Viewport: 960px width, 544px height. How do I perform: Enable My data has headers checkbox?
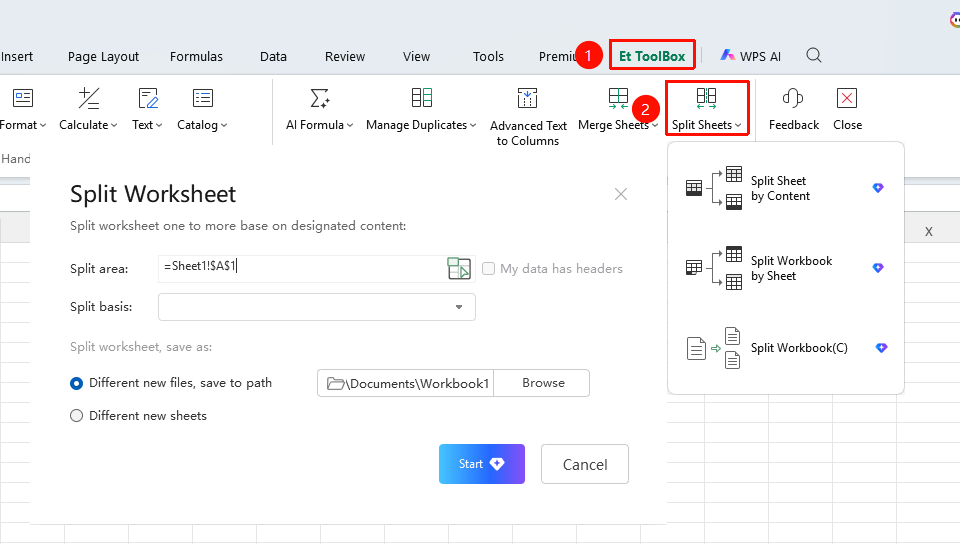coord(489,269)
